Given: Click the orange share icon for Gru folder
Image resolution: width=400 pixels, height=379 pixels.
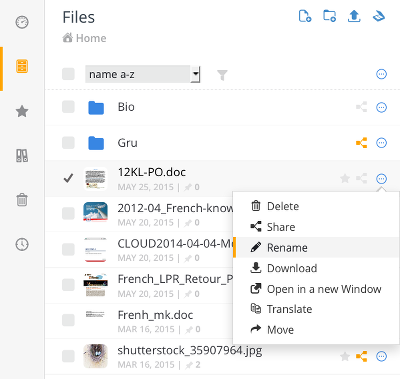Looking at the screenshot, I should tap(362, 143).
